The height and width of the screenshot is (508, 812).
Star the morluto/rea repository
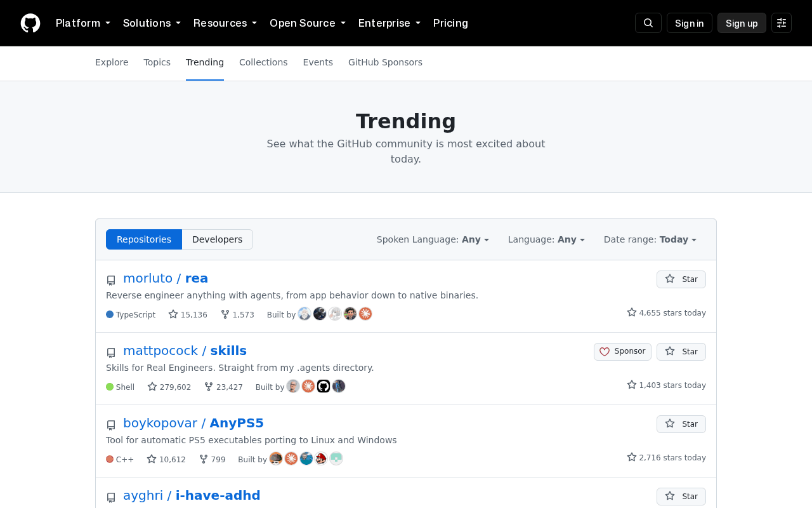click(x=681, y=279)
